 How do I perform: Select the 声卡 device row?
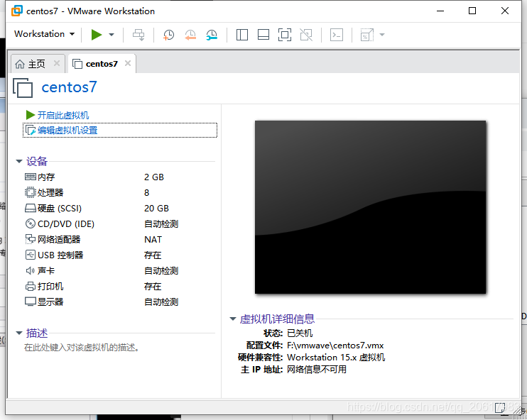click(119, 270)
